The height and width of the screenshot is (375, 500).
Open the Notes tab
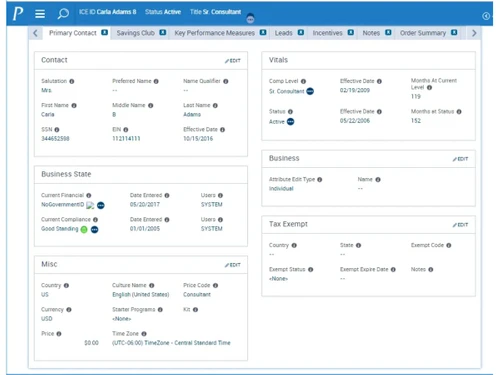pyautogui.click(x=371, y=33)
